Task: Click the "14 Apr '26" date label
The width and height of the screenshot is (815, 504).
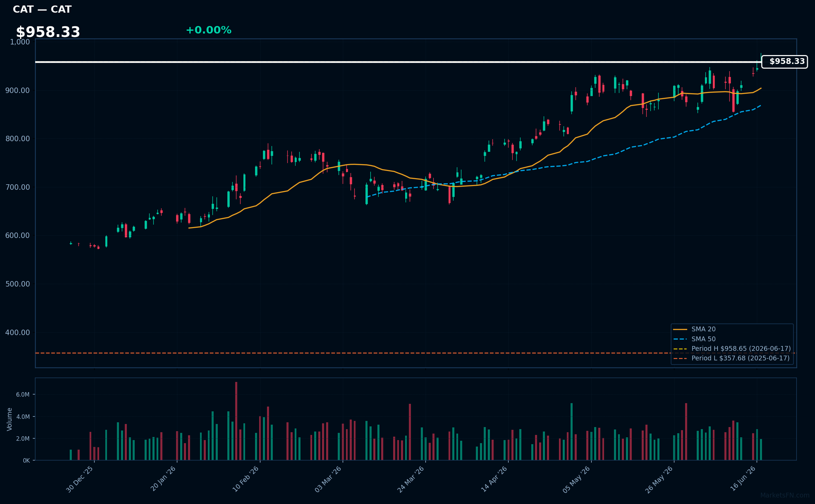Action: click(494, 479)
